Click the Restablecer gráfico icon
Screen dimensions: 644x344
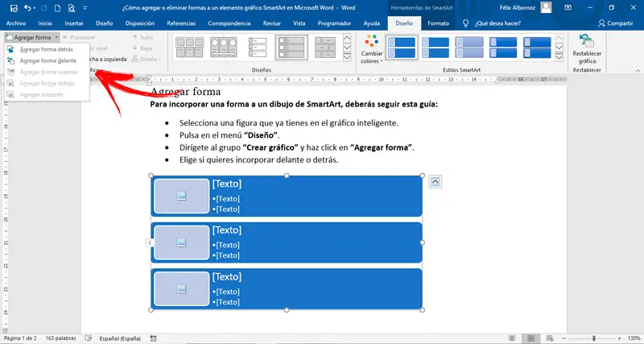(x=586, y=42)
